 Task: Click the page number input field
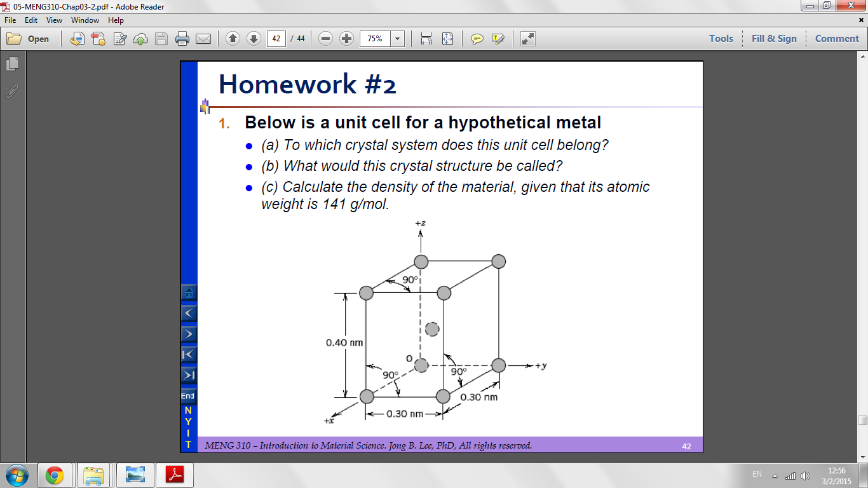276,39
